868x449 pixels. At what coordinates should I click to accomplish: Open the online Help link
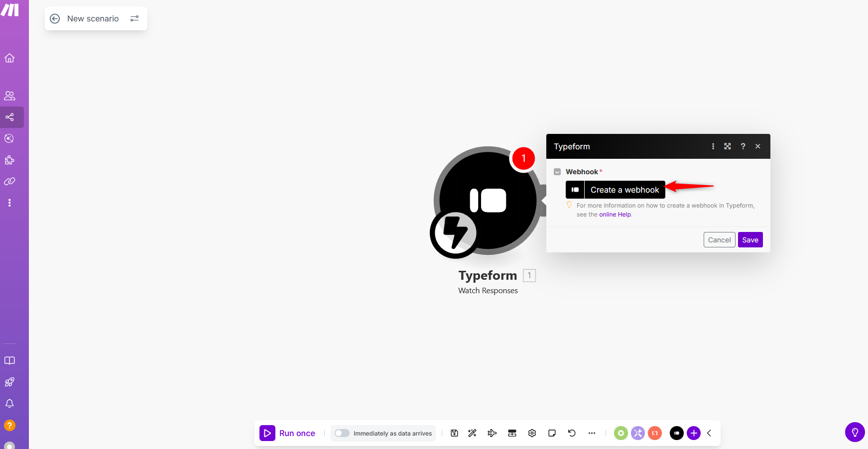coord(615,215)
